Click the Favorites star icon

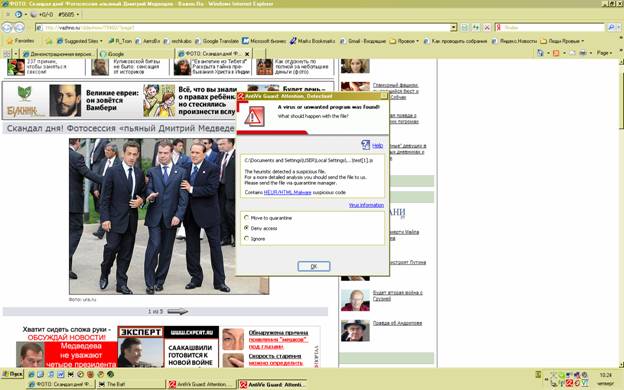point(10,41)
